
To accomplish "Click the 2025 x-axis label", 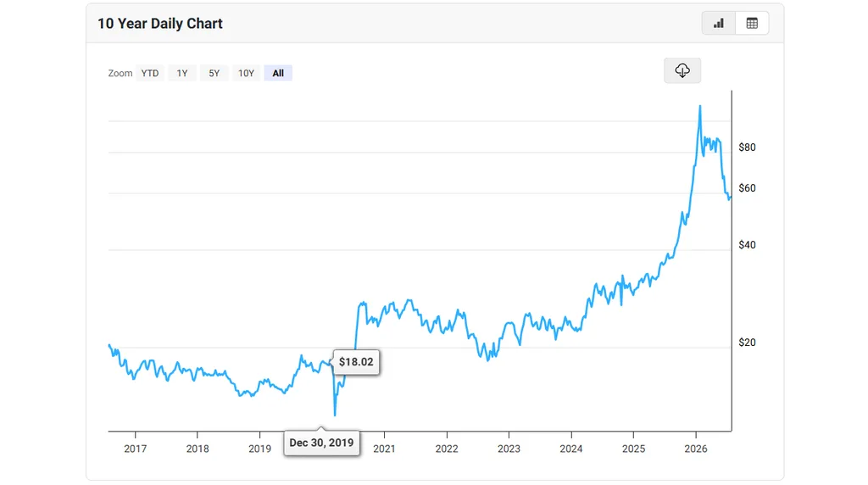I will [x=633, y=449].
